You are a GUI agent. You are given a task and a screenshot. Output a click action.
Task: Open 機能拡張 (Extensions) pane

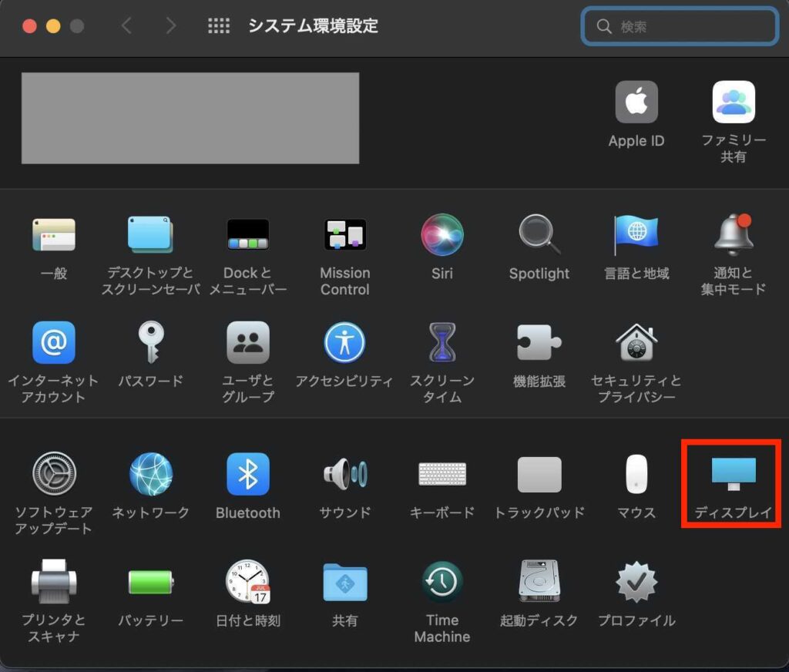(x=539, y=342)
